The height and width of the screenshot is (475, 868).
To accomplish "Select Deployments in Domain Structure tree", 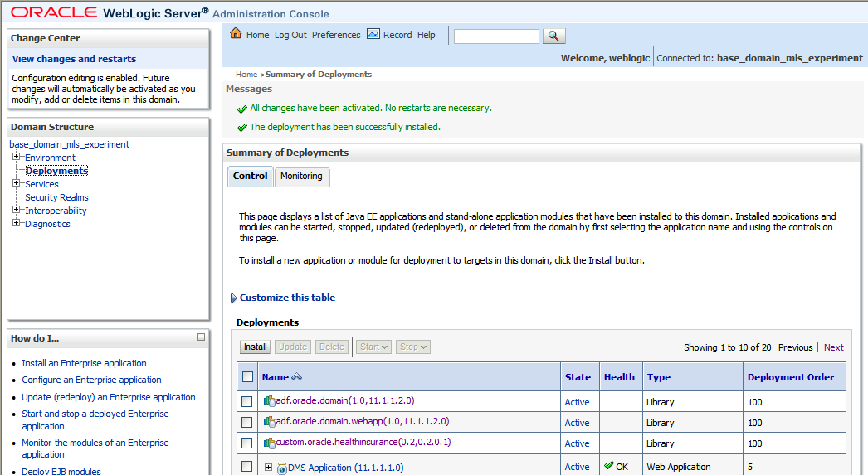I will pos(56,171).
